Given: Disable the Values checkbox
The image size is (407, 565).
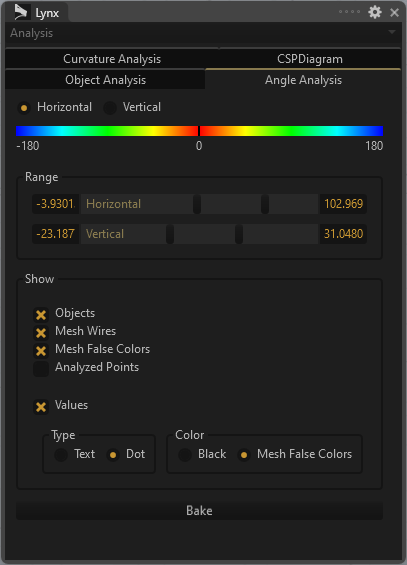Looking at the screenshot, I should click(x=41, y=407).
